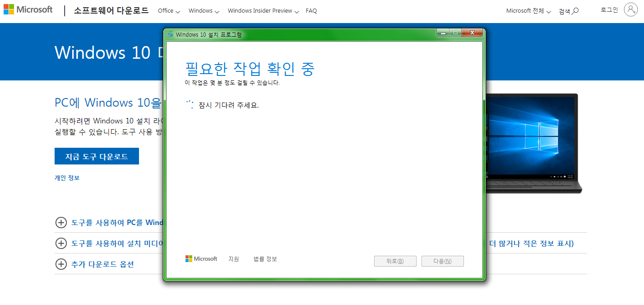Close the Windows 10 설치 프로그램 window
644x305 pixels.
pyautogui.click(x=472, y=33)
